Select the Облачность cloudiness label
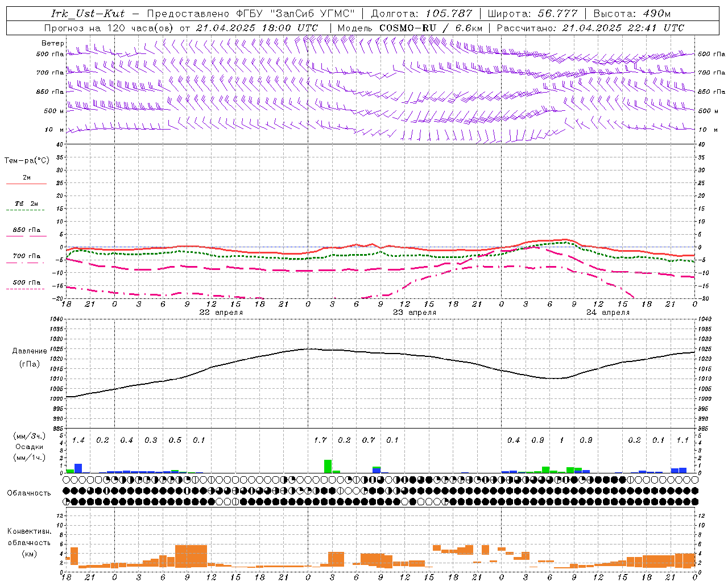The width and height of the screenshot is (728, 582). coord(29,493)
